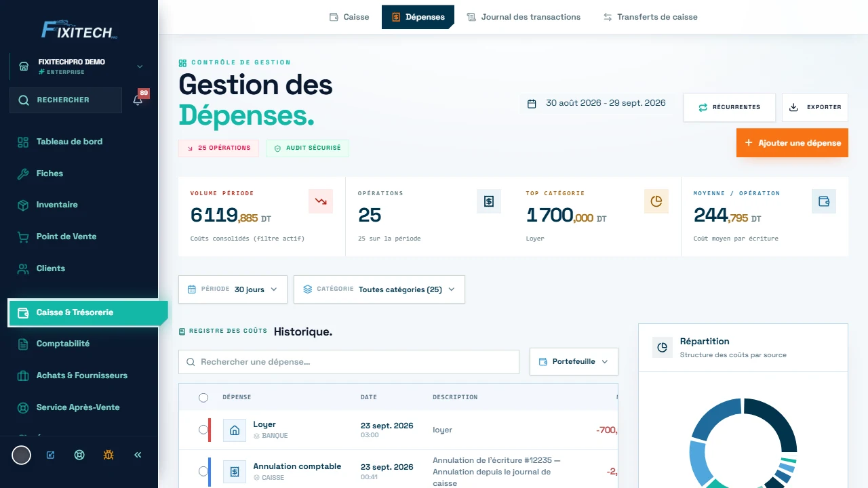Click the pie icon beside Répartition heading
Viewport: 868px width, 488px height.
pos(663,348)
